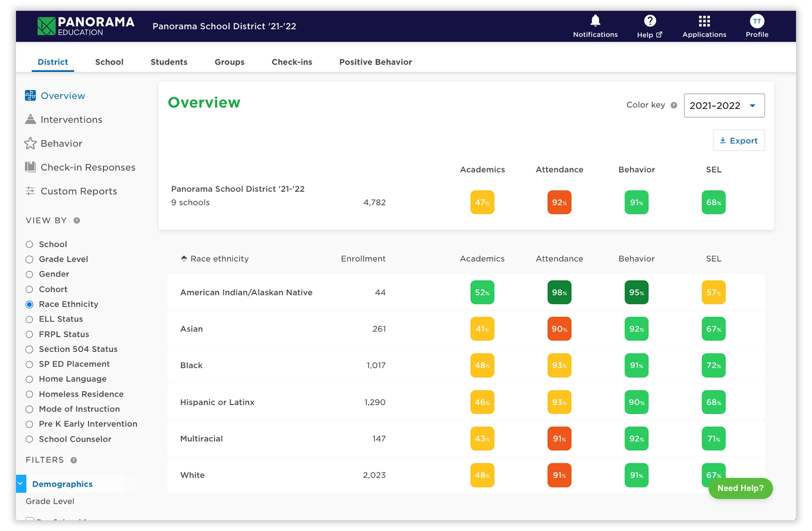Switch to the Groups tab
Screen dimensions: 812x531
(x=230, y=62)
